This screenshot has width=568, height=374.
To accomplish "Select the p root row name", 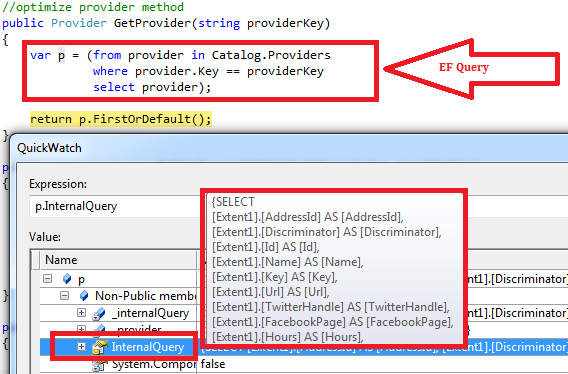I will [82, 279].
